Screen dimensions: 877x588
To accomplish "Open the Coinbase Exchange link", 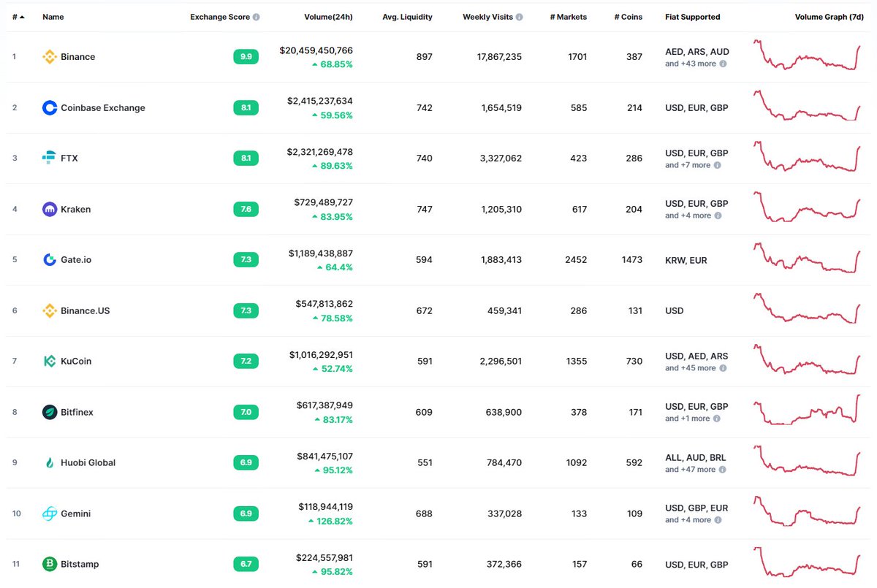I will (103, 108).
